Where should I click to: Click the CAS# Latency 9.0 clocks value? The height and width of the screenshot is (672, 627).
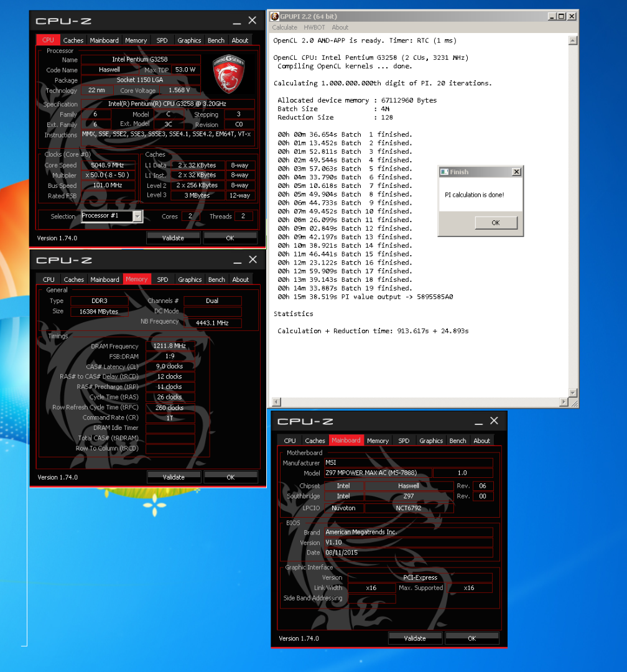pyautogui.click(x=170, y=366)
